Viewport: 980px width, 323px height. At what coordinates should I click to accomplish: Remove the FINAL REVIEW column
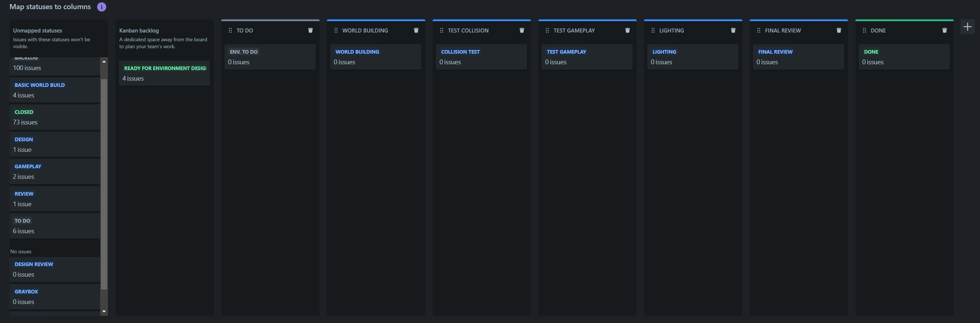point(839,30)
